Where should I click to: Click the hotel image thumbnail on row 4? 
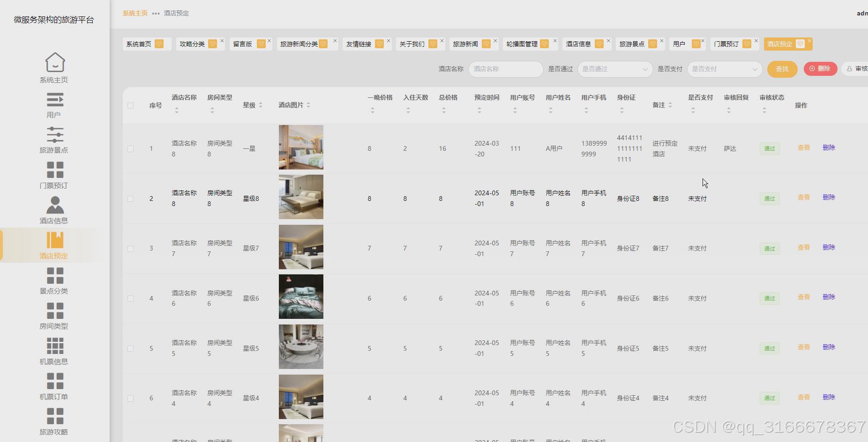click(301, 296)
